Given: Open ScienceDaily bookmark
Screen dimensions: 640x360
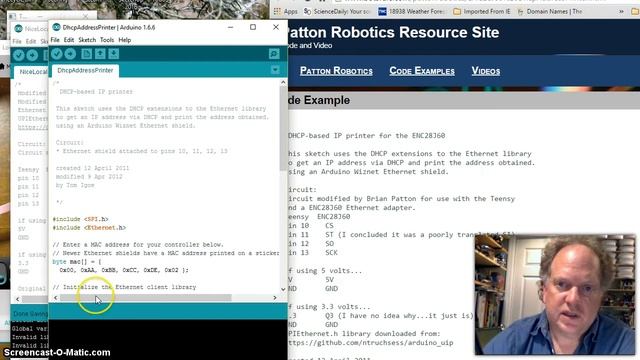Looking at the screenshot, I should point(337,11).
